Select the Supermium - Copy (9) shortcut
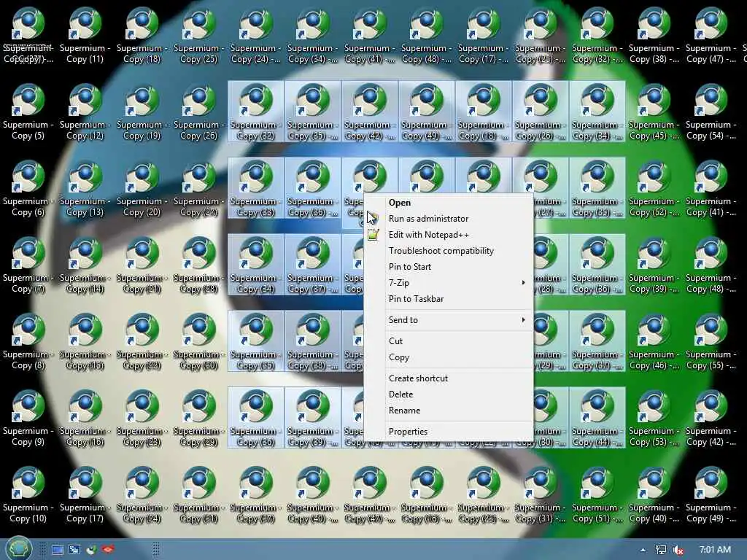Screen dimensions: 747x560 pos(28,419)
